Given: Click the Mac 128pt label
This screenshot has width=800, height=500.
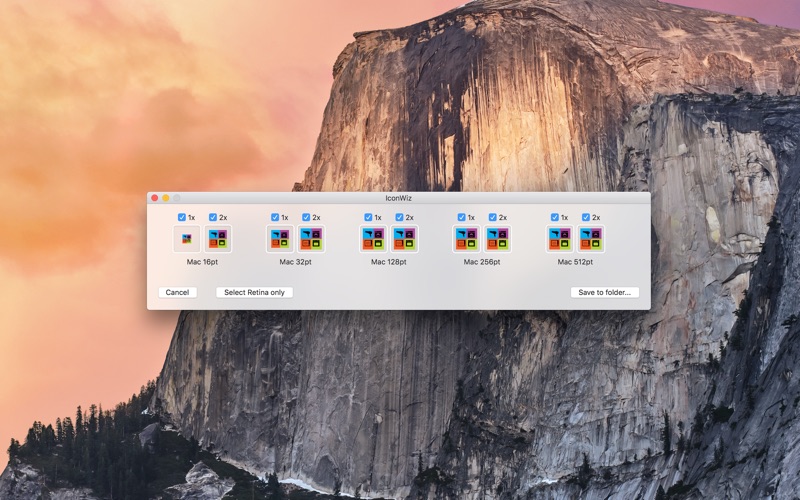Looking at the screenshot, I should point(389,262).
